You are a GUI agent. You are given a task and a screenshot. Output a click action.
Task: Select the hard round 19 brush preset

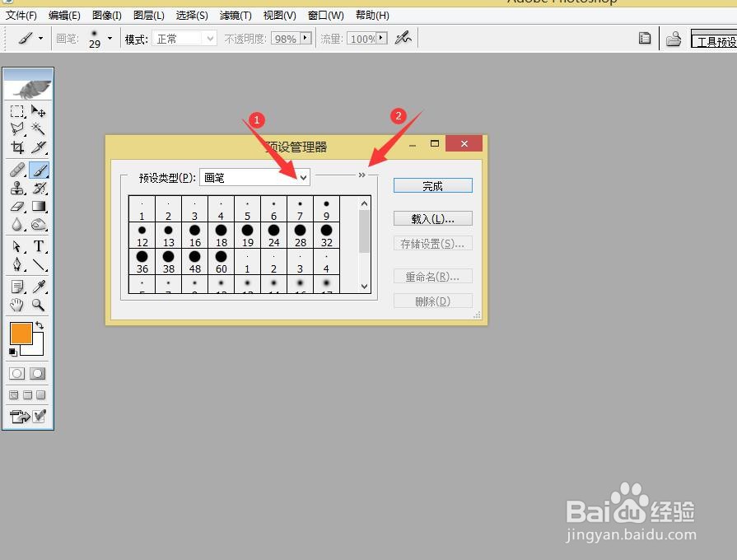click(247, 236)
